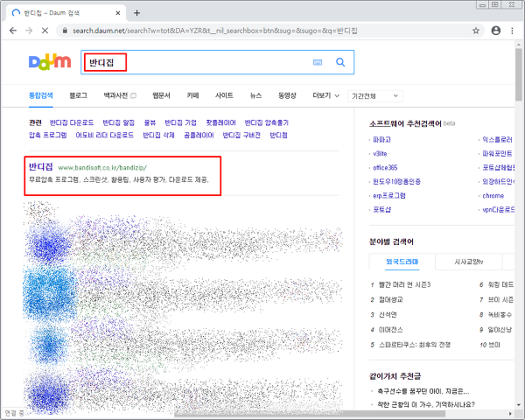Click the magnifier search button

[x=340, y=62]
